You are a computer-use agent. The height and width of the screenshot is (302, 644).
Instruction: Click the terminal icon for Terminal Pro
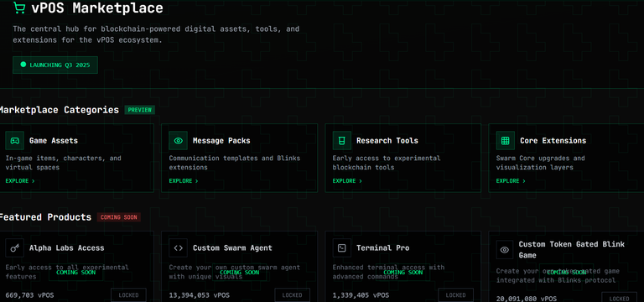click(342, 247)
